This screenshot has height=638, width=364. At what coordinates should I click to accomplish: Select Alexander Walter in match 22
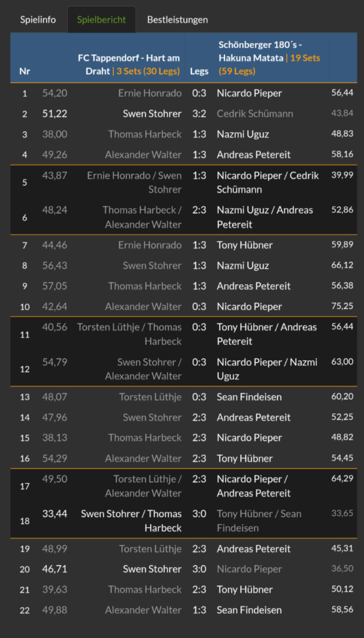[143, 611]
